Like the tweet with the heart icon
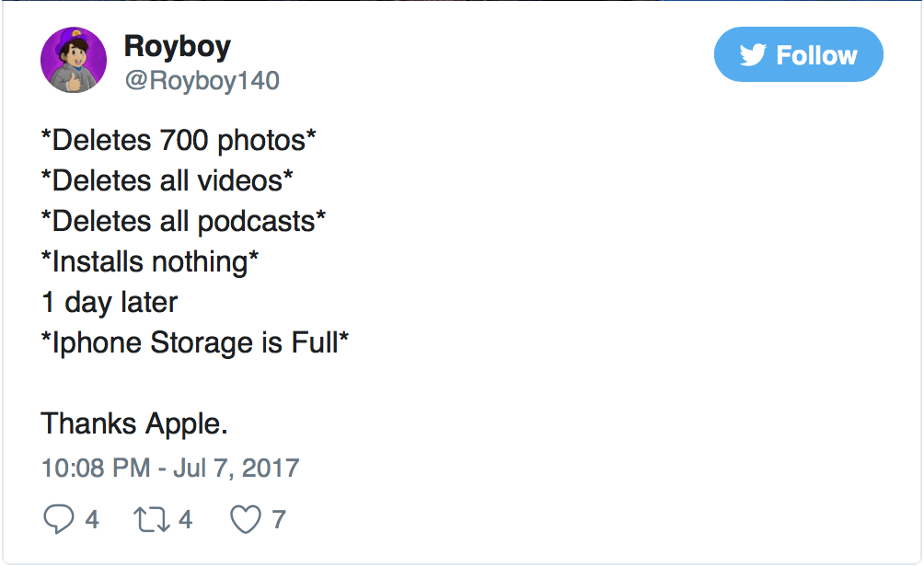The width and height of the screenshot is (924, 567). [x=245, y=519]
